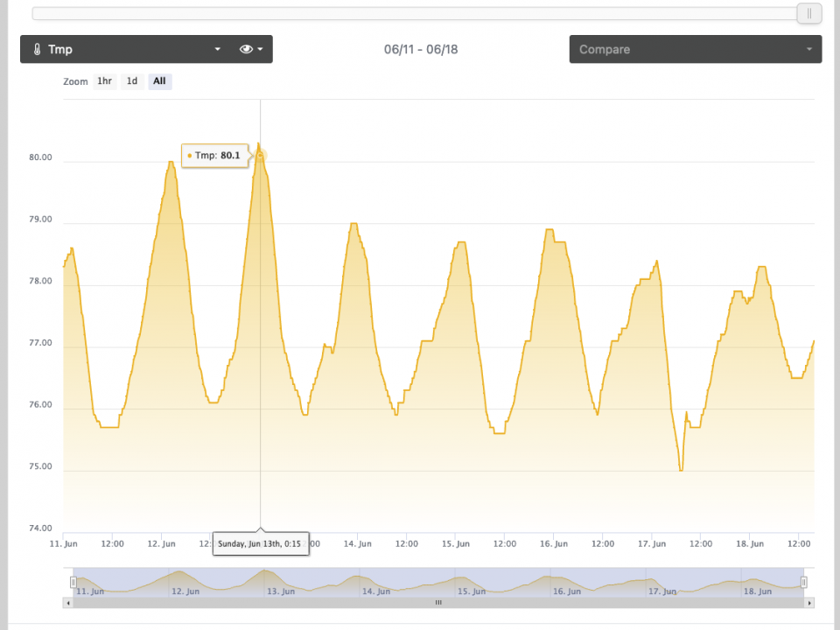Click the arrow beside the eye icon
Image resolution: width=840 pixels, height=630 pixels.
(x=261, y=50)
